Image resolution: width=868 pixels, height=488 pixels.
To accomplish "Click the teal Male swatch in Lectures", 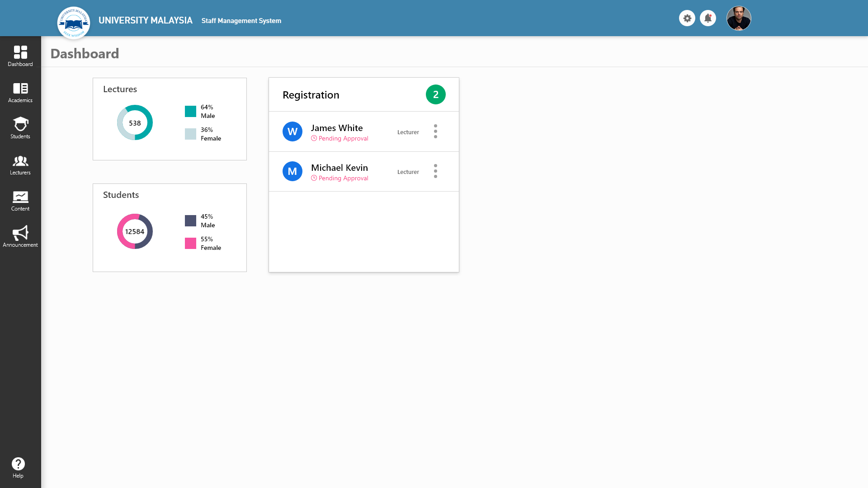I will [190, 111].
